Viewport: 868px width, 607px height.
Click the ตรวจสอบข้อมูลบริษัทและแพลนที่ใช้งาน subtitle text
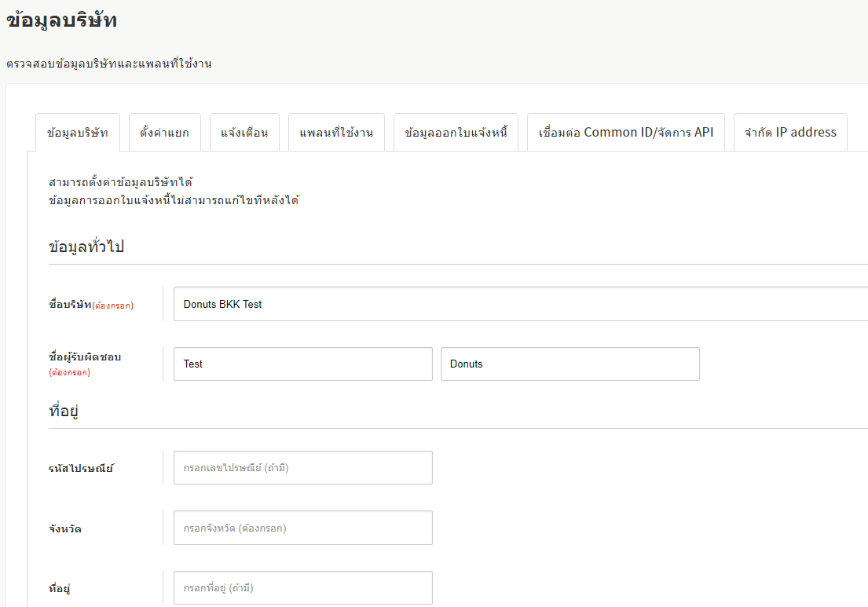tap(108, 64)
